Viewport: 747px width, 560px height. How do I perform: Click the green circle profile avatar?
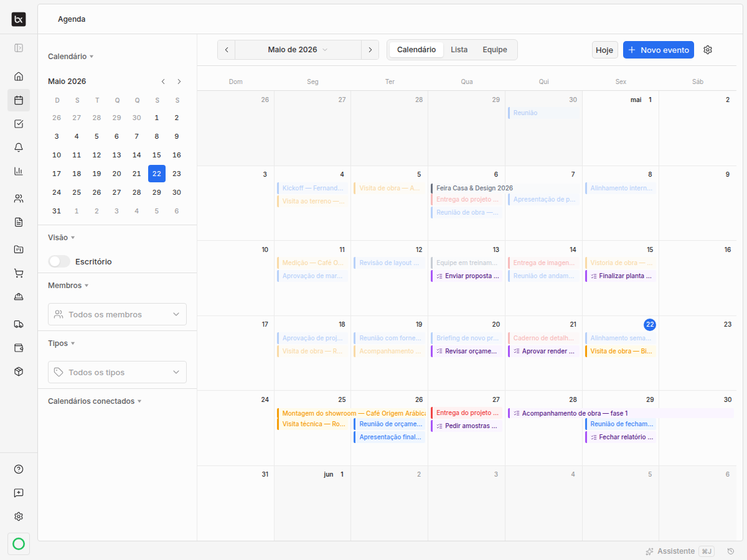[x=19, y=544]
